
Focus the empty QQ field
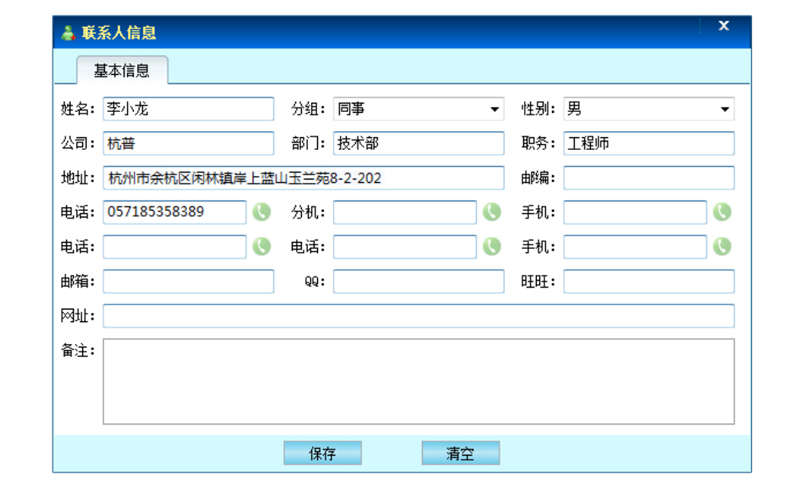[x=418, y=281]
